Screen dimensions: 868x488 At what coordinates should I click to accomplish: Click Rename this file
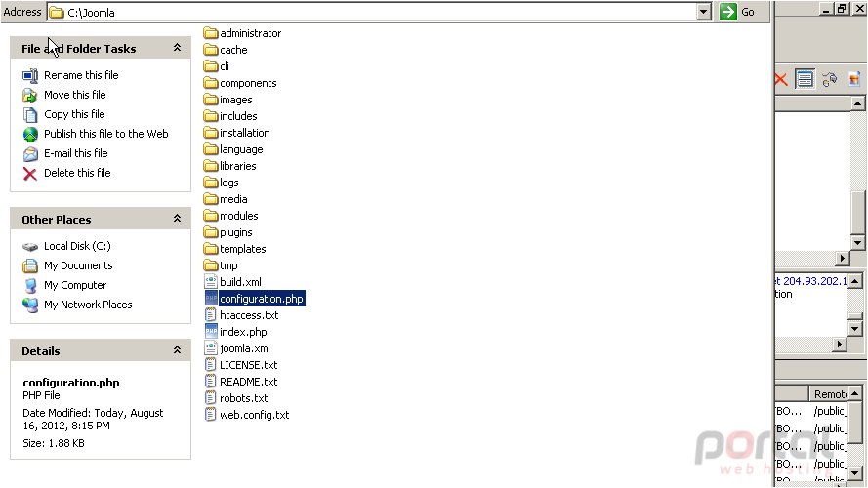point(81,75)
